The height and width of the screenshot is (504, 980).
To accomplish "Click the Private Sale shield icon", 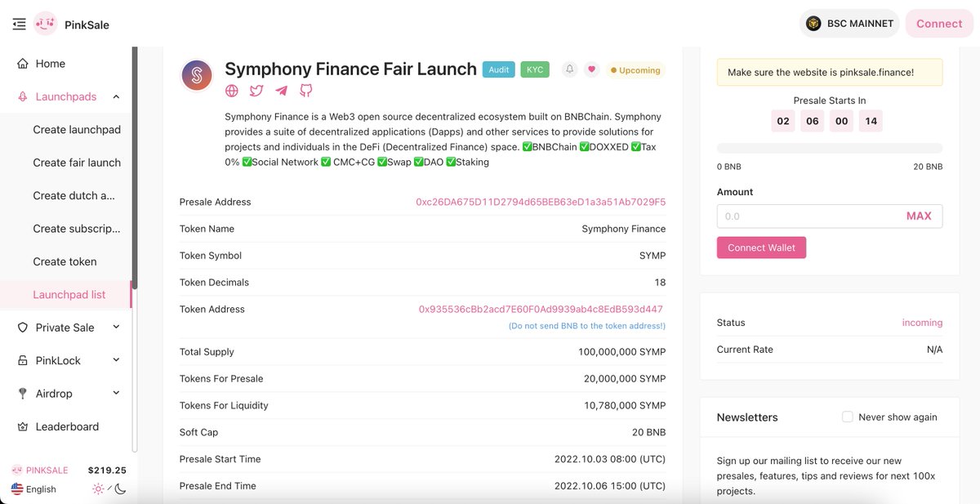I will (x=23, y=328).
